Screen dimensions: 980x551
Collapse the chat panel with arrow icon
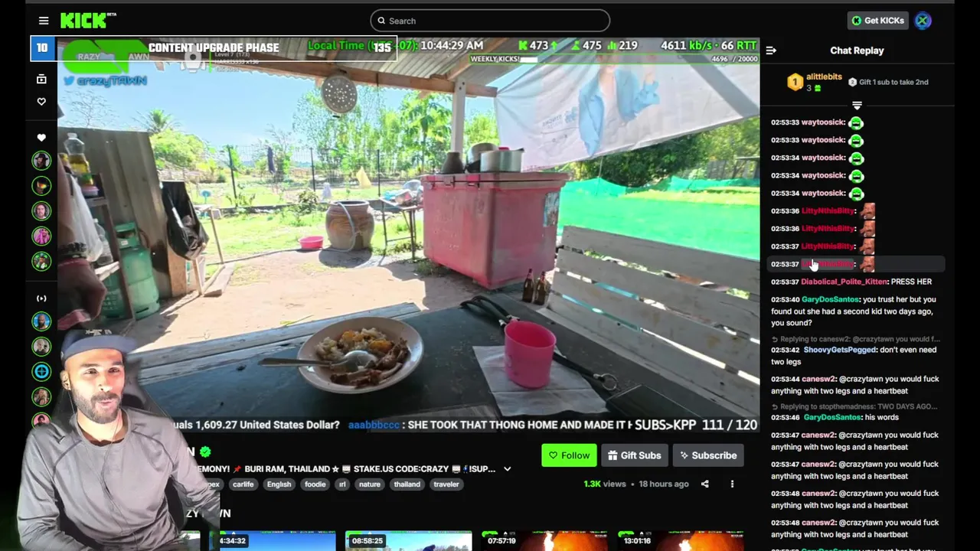[x=771, y=51]
